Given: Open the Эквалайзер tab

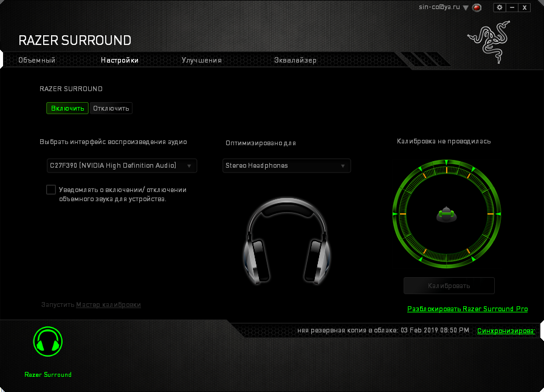Looking at the screenshot, I should [295, 60].
